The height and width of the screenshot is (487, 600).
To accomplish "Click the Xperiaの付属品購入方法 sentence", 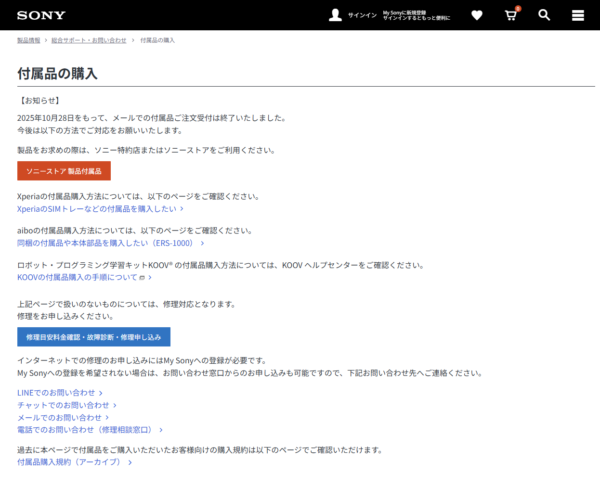I will tap(139, 196).
